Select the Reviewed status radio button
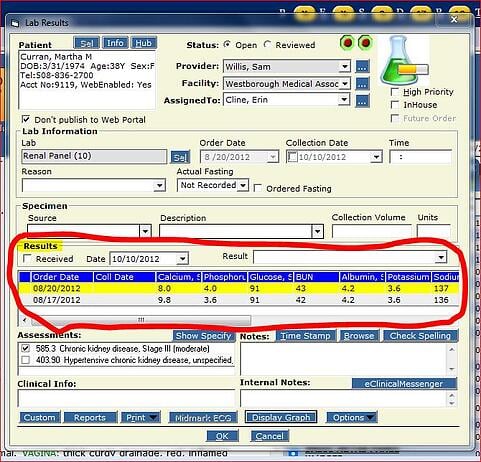 pos(267,44)
